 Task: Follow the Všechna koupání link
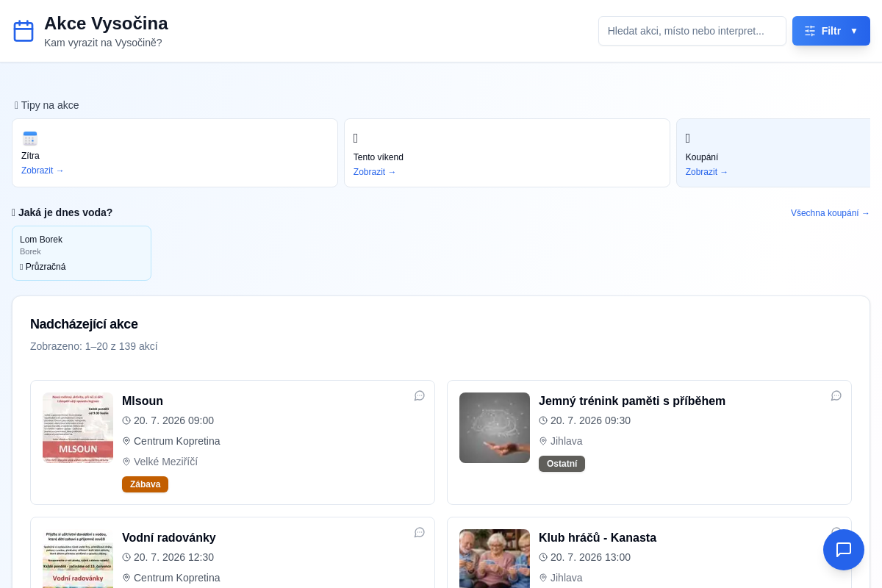(x=831, y=213)
